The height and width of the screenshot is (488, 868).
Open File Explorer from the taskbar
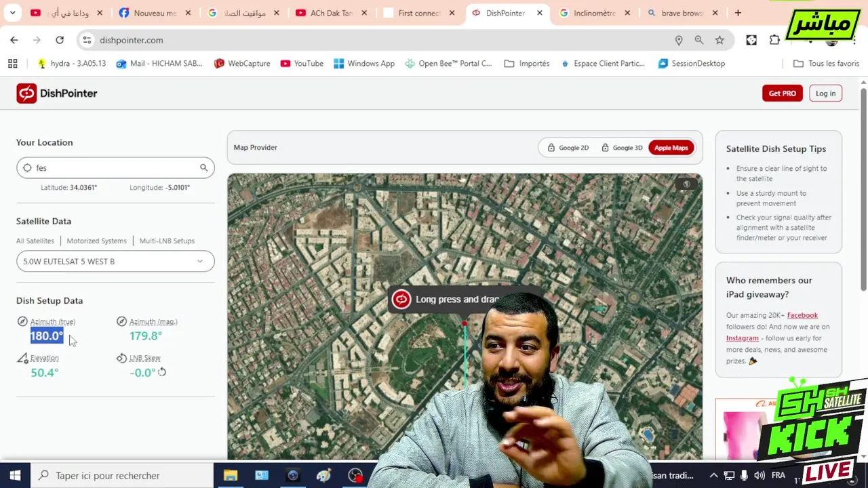231,475
